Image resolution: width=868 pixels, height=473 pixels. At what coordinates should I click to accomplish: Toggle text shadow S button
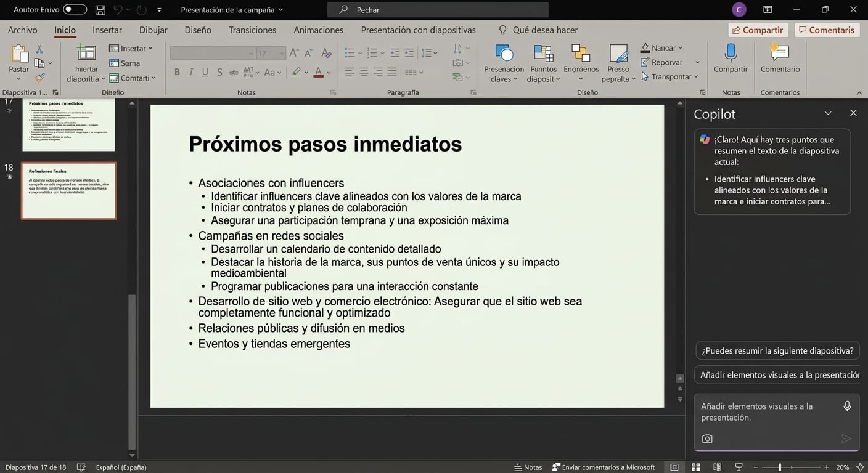tap(219, 72)
